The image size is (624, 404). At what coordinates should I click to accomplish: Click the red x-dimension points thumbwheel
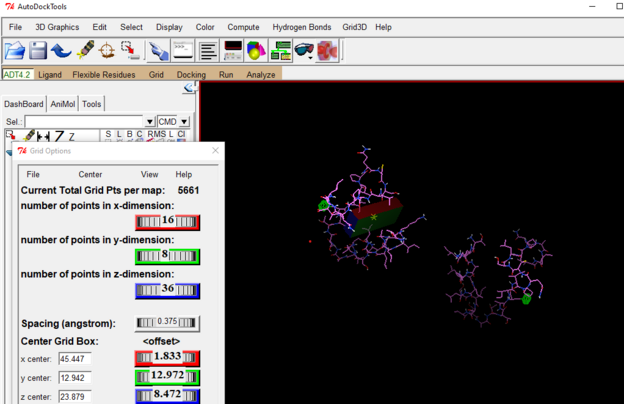click(x=168, y=221)
